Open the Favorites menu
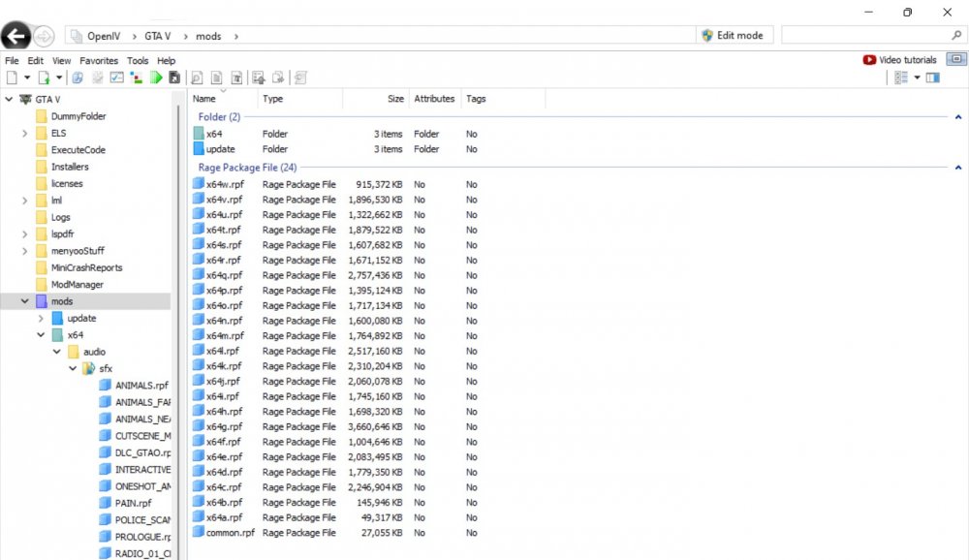 (100, 60)
